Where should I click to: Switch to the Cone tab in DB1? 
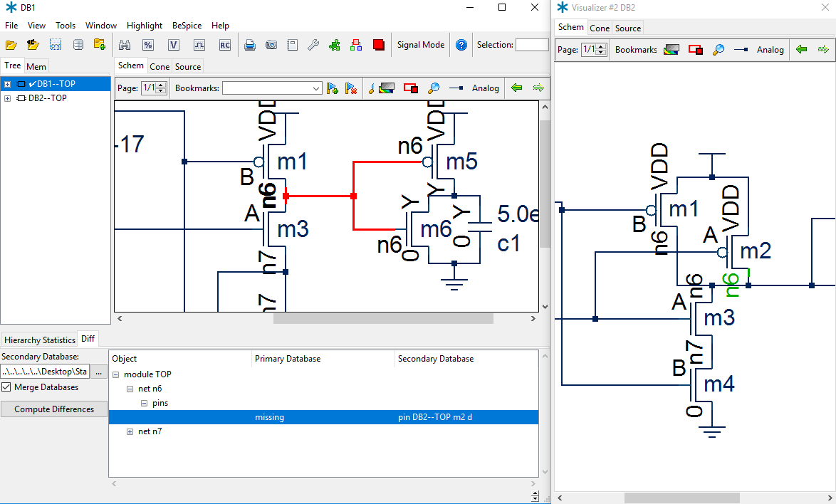point(160,67)
